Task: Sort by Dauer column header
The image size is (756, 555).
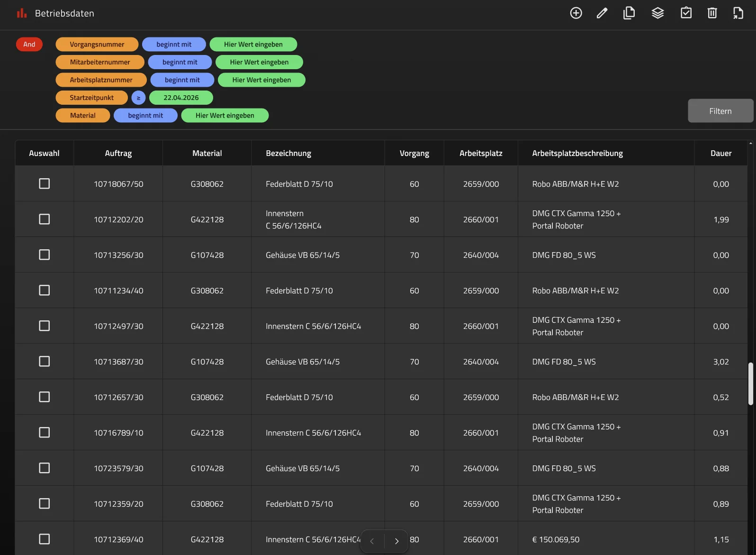Action: click(x=721, y=153)
